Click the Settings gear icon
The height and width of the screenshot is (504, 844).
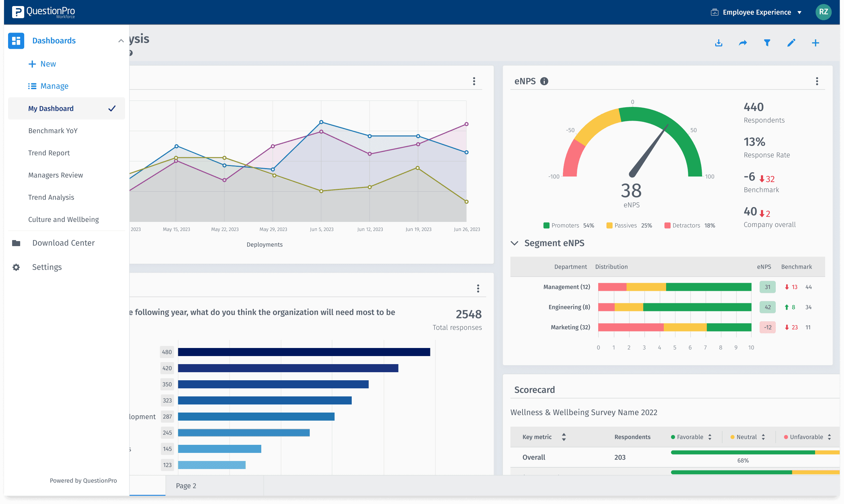tap(16, 267)
